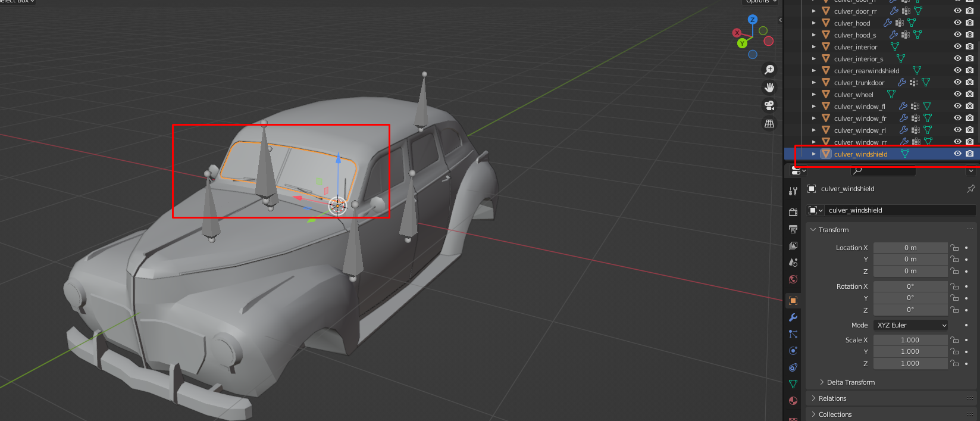Click the green Y axis on navigation gizmo
Screen dimensions: 980x421
(x=742, y=43)
